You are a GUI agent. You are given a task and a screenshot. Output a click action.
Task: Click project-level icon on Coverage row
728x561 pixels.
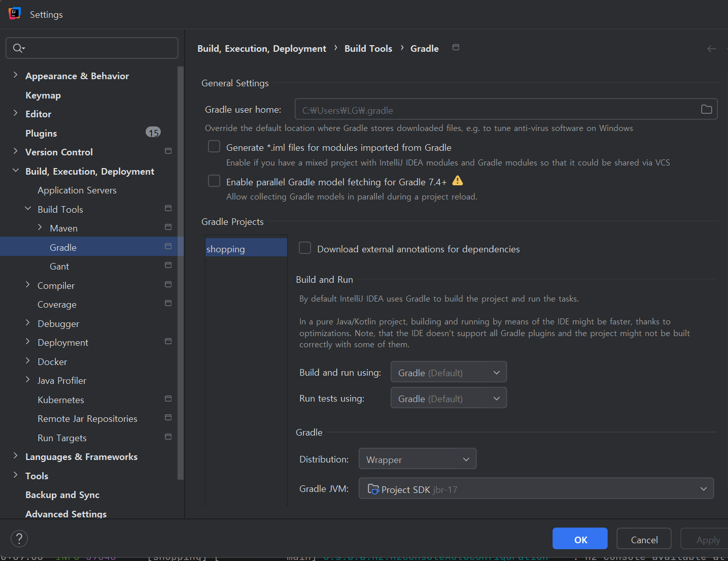(168, 303)
